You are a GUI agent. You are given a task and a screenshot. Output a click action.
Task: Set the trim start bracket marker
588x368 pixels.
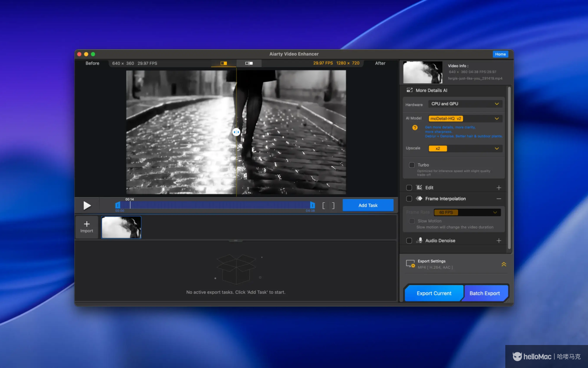[x=324, y=206]
